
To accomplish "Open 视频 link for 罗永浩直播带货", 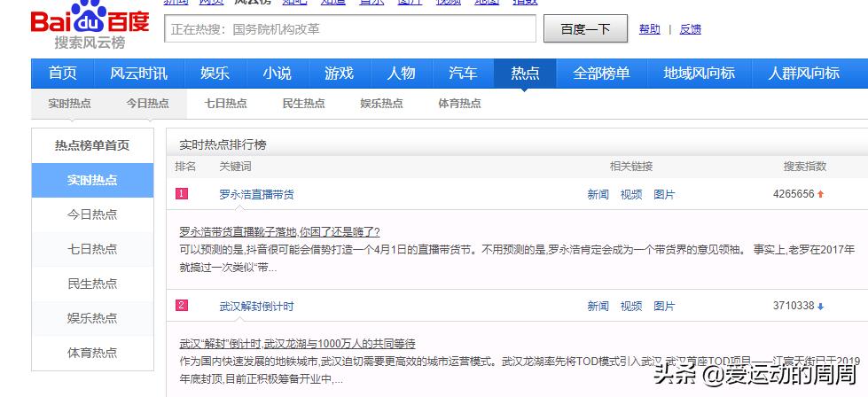I will tap(631, 195).
